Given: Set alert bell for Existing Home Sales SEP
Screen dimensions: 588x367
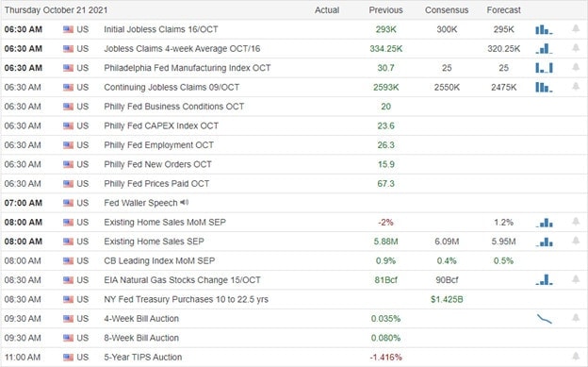Looking at the screenshot, I should 576,241.
